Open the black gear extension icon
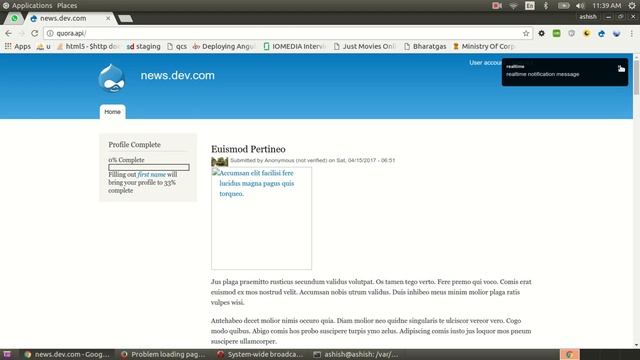 point(542,33)
